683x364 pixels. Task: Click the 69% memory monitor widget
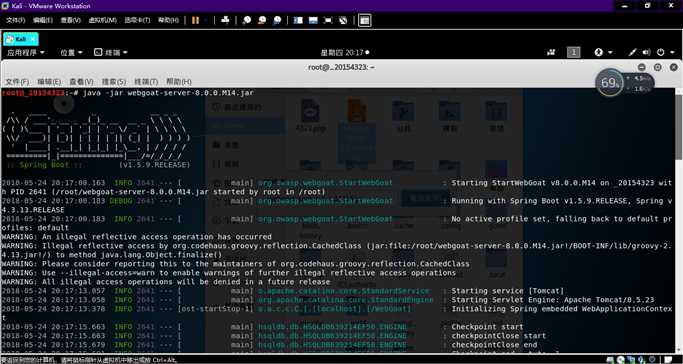point(609,83)
